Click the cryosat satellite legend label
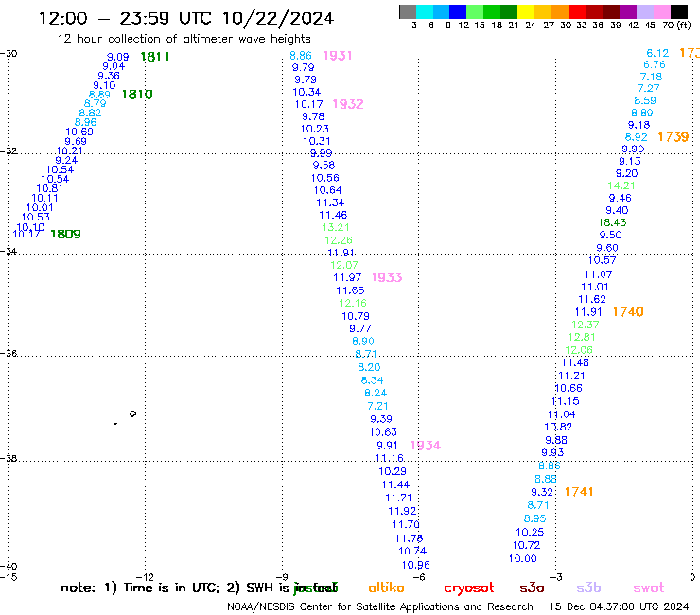Image resolution: width=700 pixels, height=615 pixels. [x=469, y=589]
